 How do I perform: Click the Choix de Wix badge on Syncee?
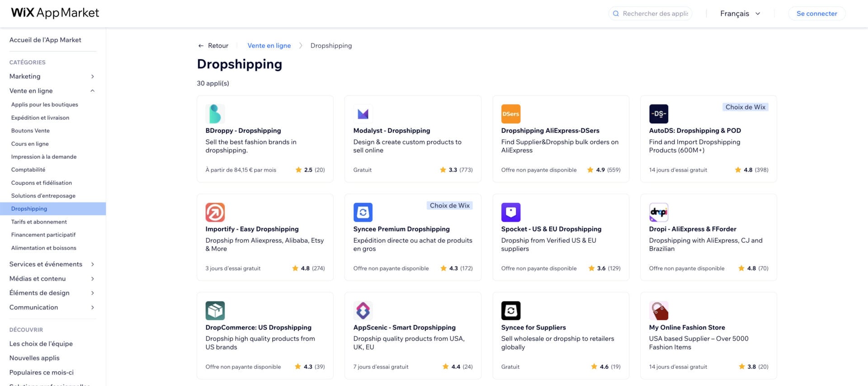(x=449, y=206)
